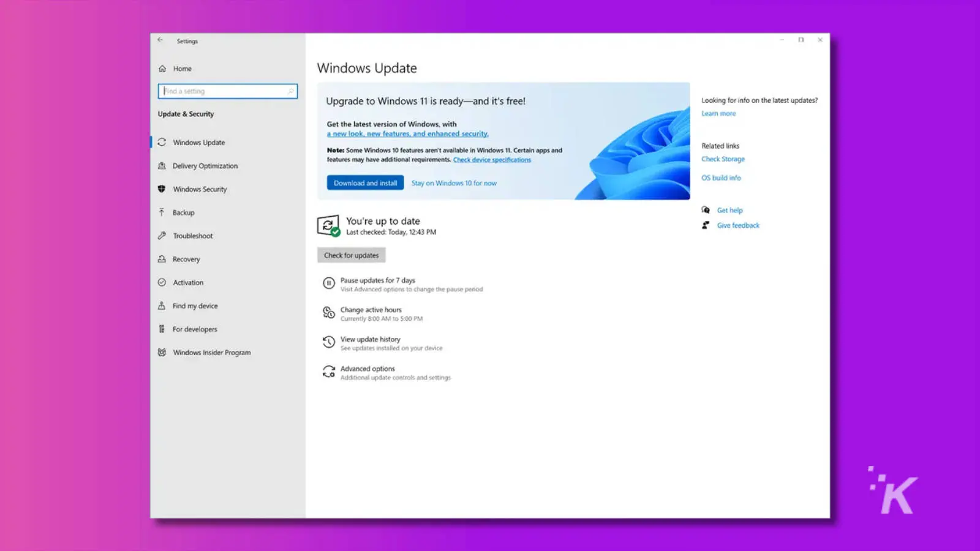Click the Activation checkmark circle icon
Screen dimensions: 980x551
pos(162,282)
